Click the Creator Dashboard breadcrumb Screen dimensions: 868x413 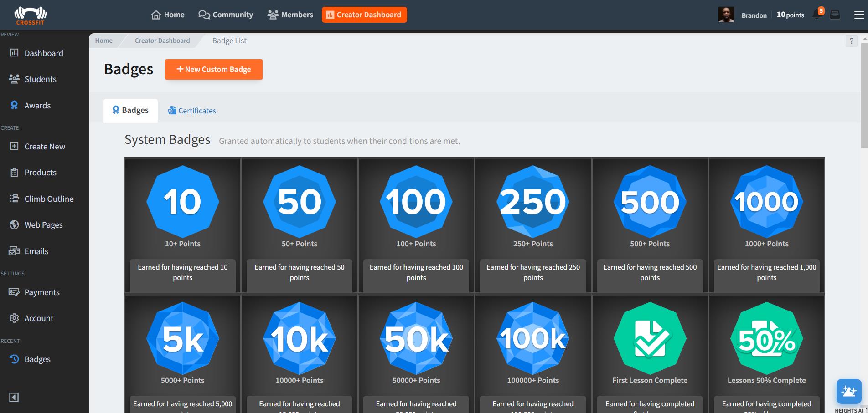pos(162,41)
